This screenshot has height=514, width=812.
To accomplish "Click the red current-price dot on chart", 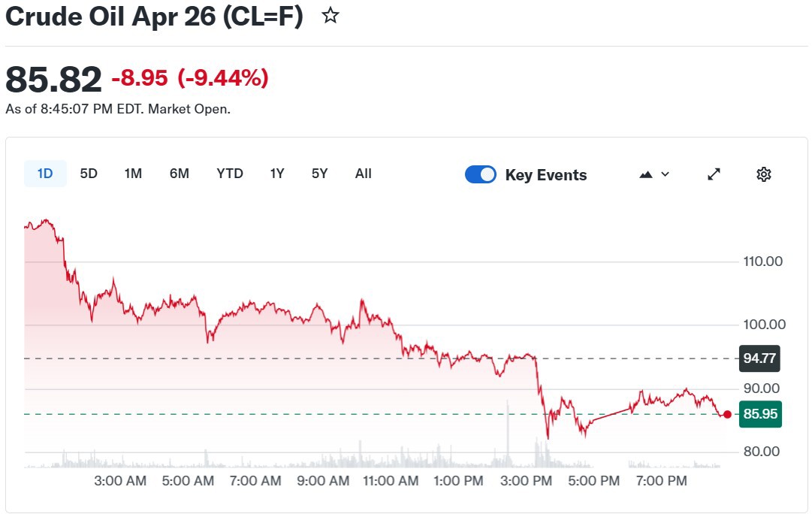I will pos(727,414).
